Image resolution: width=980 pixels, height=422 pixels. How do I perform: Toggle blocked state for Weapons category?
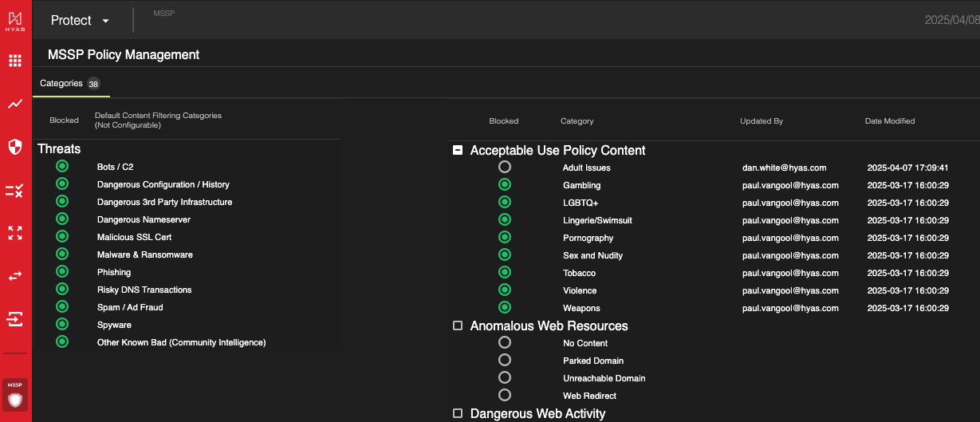point(504,307)
